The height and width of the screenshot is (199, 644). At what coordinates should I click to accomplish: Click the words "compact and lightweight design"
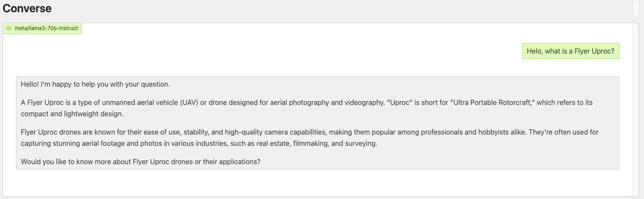coord(71,114)
